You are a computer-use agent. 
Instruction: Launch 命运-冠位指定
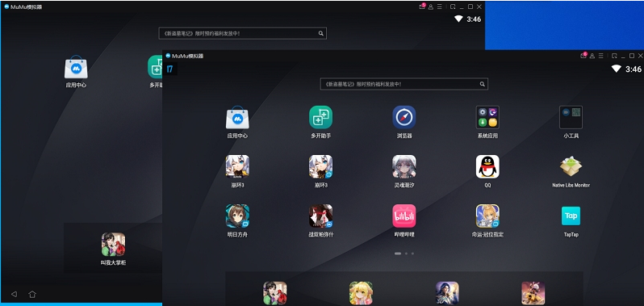point(487,216)
